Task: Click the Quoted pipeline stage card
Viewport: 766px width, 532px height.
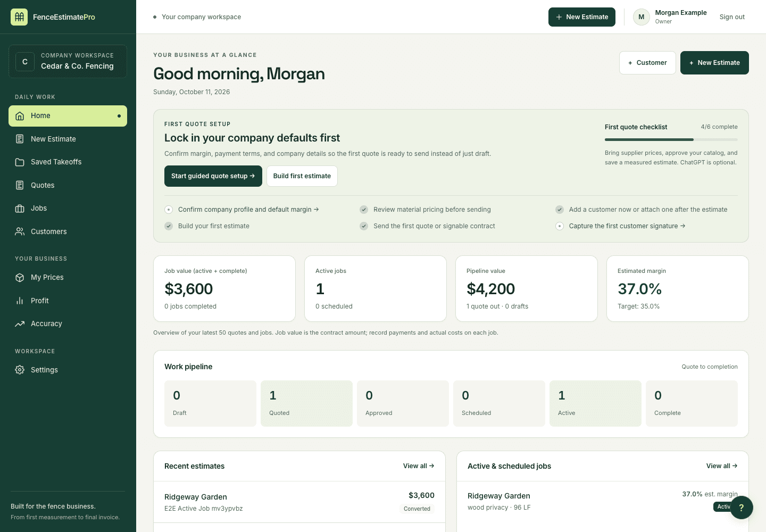Action: (306, 403)
